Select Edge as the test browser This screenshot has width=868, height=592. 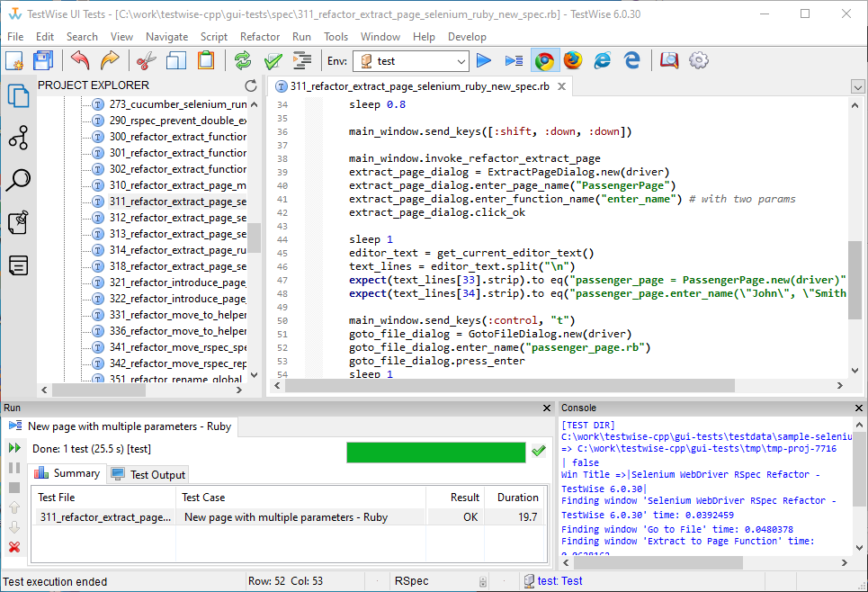click(x=631, y=60)
